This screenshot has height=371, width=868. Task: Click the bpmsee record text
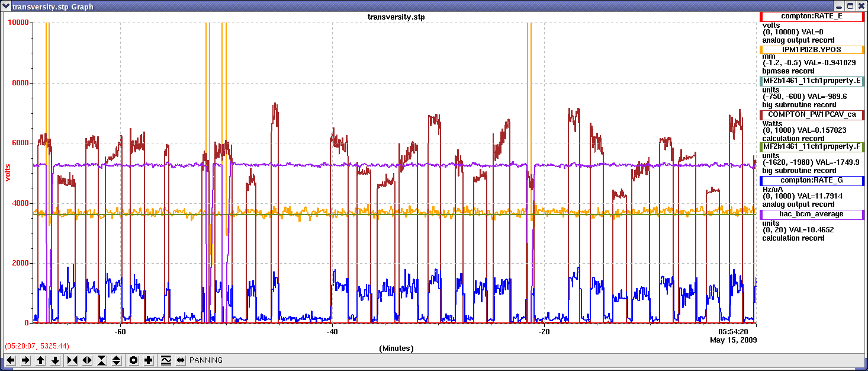point(788,71)
